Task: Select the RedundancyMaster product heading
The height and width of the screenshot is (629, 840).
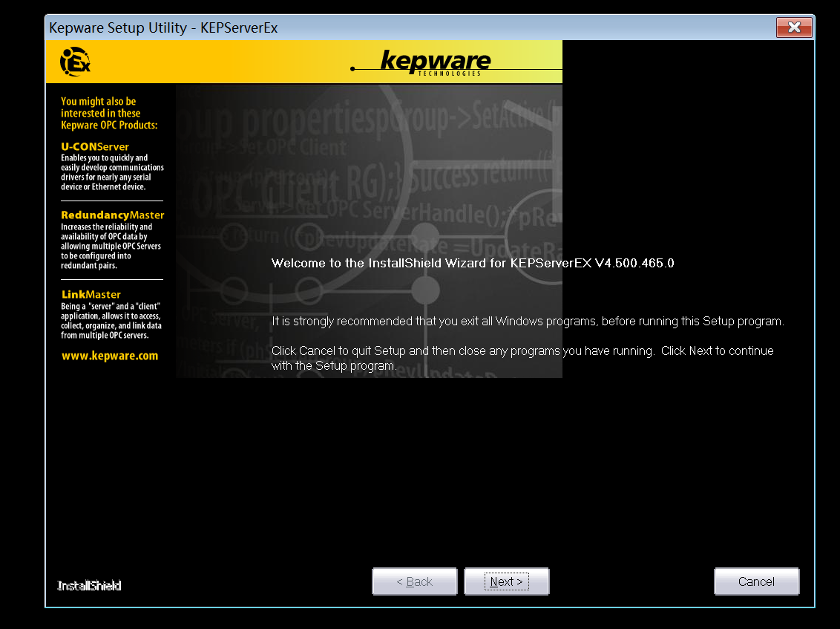Action: [x=112, y=215]
